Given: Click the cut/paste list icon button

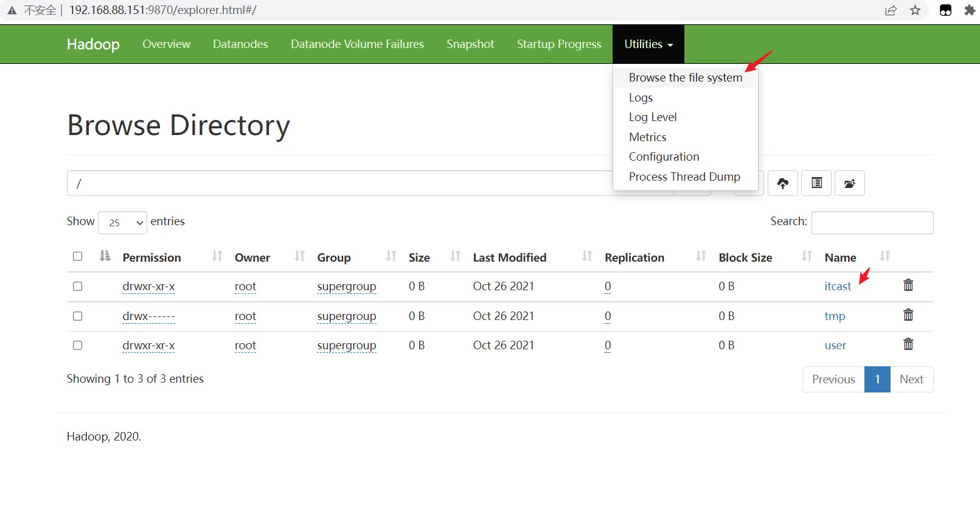Looking at the screenshot, I should click(816, 183).
